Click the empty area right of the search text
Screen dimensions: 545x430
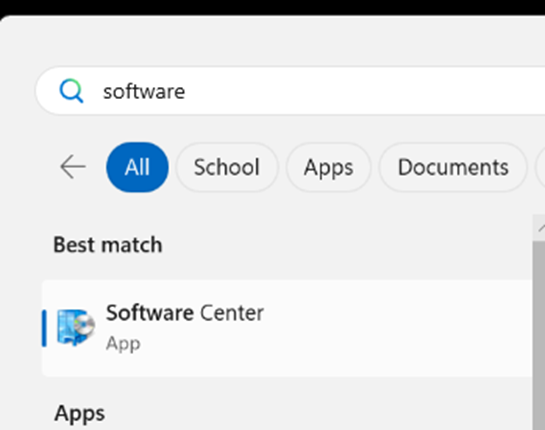(x=365, y=91)
